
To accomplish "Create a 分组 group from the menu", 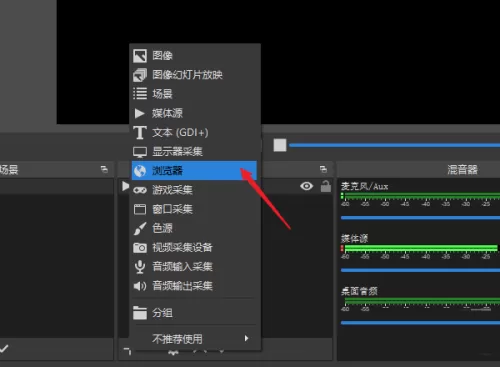I will click(x=194, y=313).
